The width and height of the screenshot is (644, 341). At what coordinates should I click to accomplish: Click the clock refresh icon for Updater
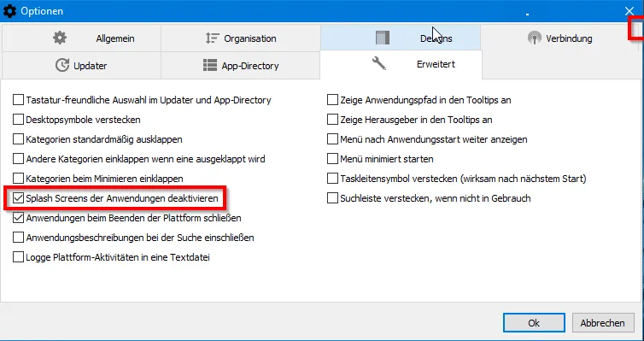click(62, 65)
